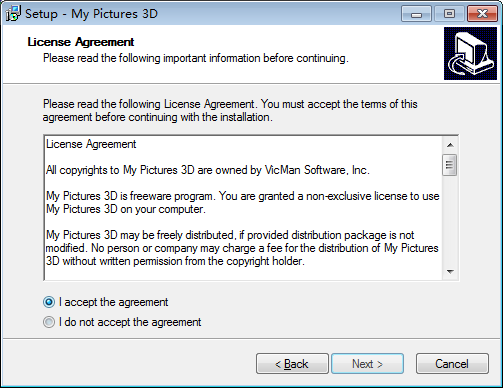The width and height of the screenshot is (503, 388).
Task: Click the license text scrollbar thumb
Action: click(450, 165)
